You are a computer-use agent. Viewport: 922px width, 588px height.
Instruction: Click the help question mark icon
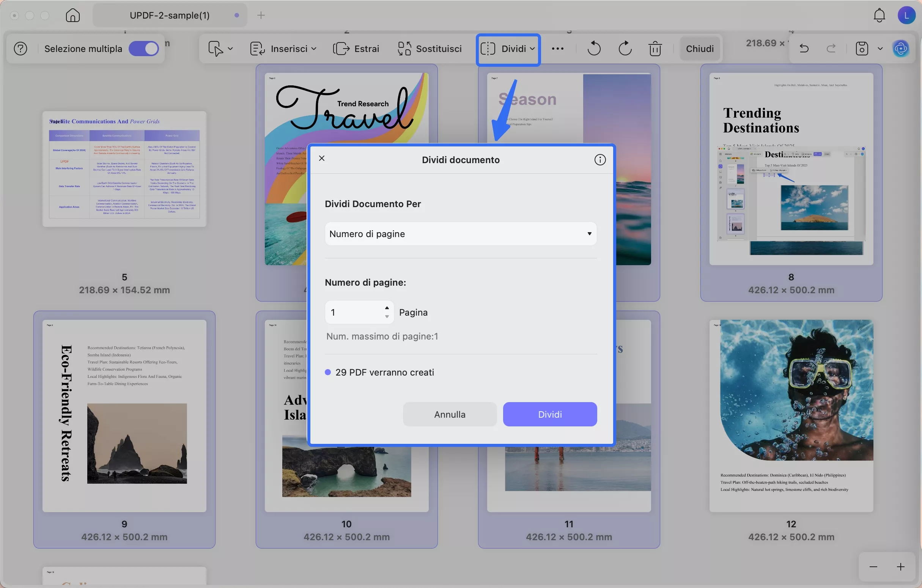20,49
